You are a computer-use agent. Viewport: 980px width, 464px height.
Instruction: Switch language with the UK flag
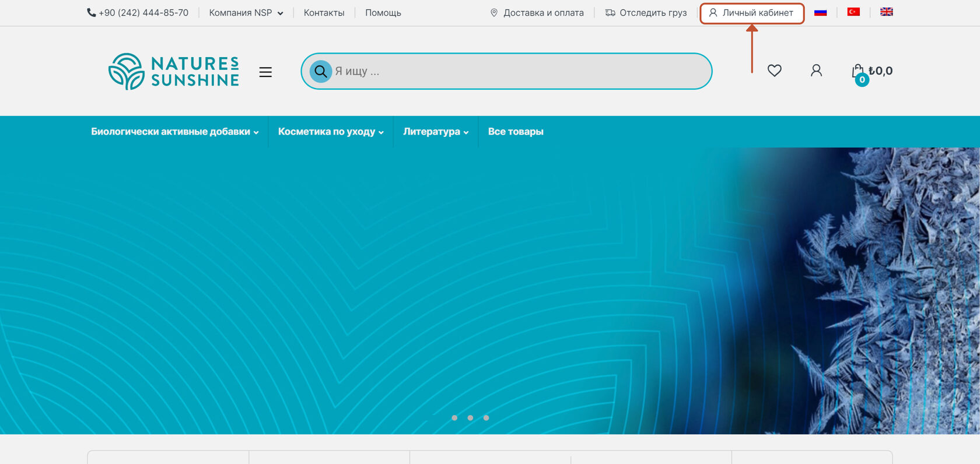tap(887, 12)
